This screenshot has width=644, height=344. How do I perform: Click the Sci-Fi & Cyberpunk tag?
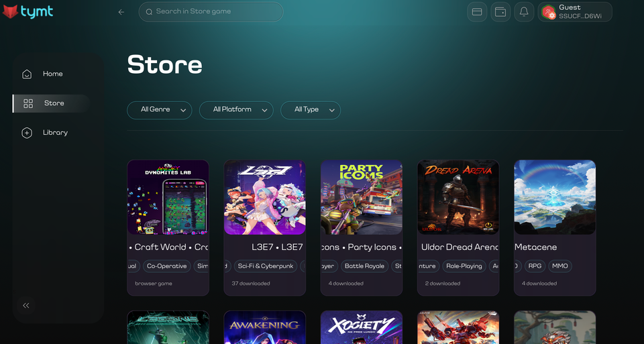pos(266,266)
